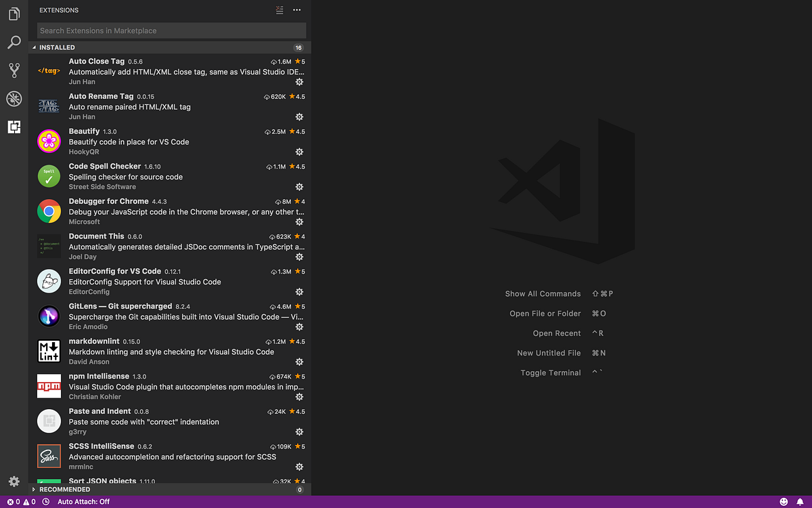This screenshot has height=508, width=812.
Task: Click the Search Extensions in Marketplace field
Action: (171, 30)
